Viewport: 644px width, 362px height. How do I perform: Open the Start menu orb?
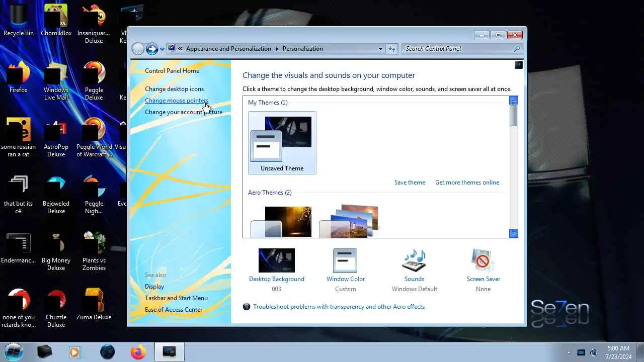coord(14,352)
